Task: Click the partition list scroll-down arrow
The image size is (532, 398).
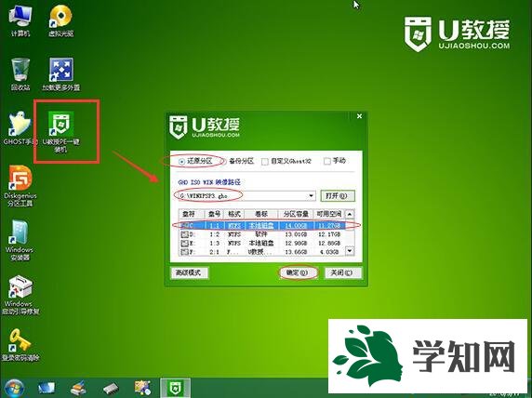Action: (x=350, y=251)
